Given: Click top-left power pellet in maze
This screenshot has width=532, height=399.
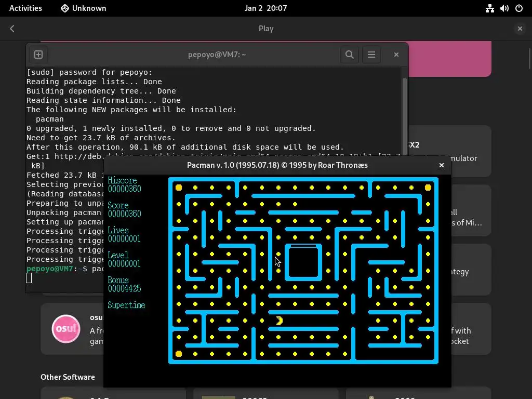Looking at the screenshot, I should pyautogui.click(x=179, y=188).
